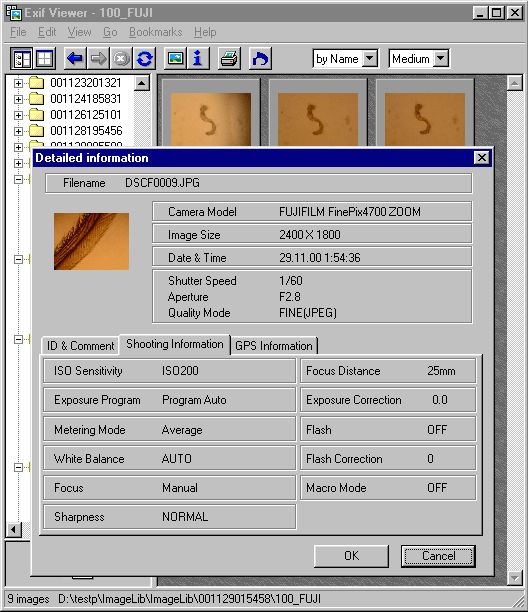Screen dimensions: 528x612
Task: Maximize the Exif Viewer window
Action: point(497,13)
